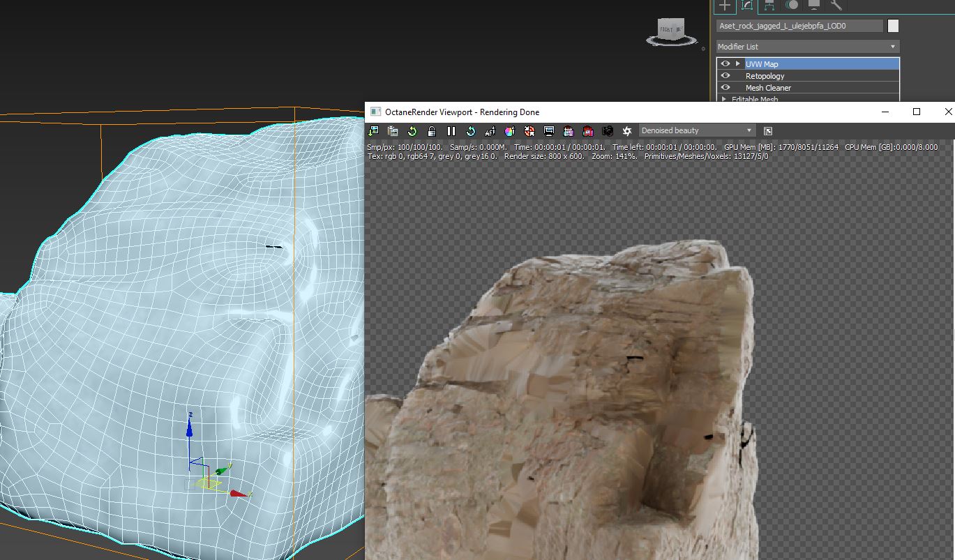The width and height of the screenshot is (955, 560).
Task: Click the object color swatch
Action: coord(893,26)
